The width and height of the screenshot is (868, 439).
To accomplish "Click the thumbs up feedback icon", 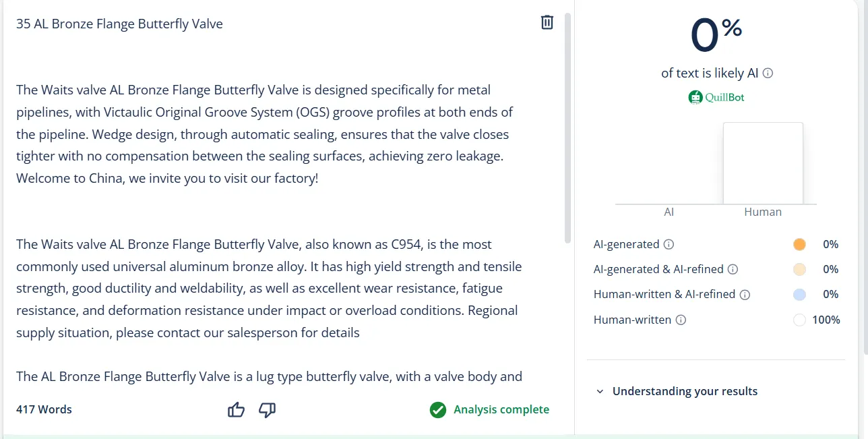I will pyautogui.click(x=236, y=409).
